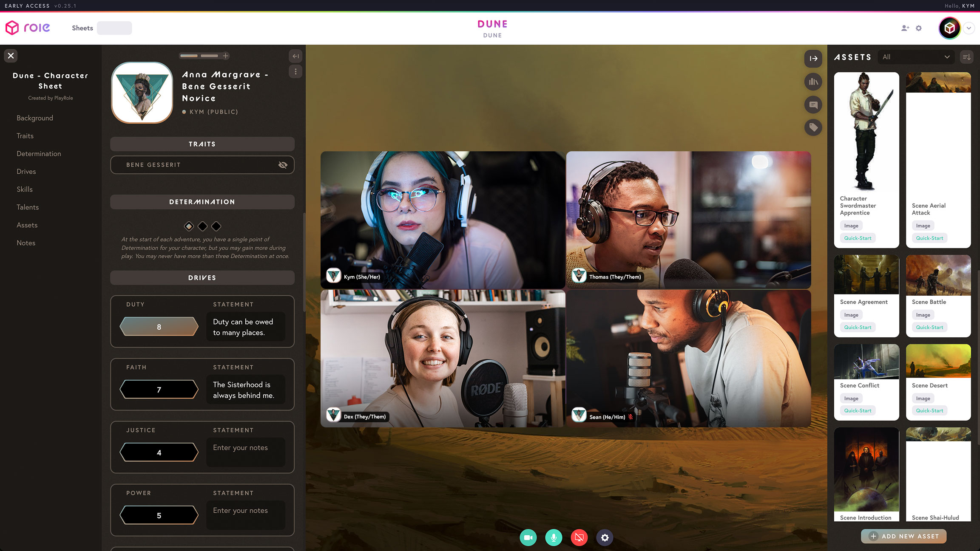980x551 pixels.
Task: Click the Justice statement notes field
Action: pyautogui.click(x=246, y=452)
